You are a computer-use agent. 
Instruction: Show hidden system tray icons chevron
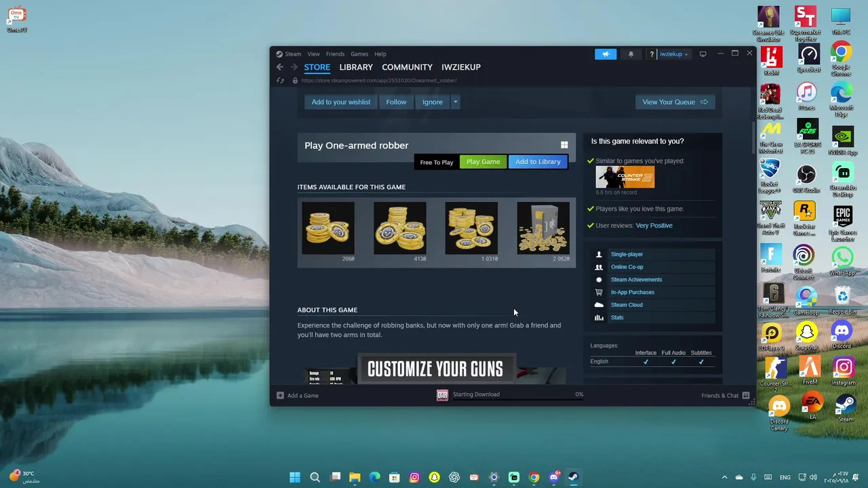724,477
